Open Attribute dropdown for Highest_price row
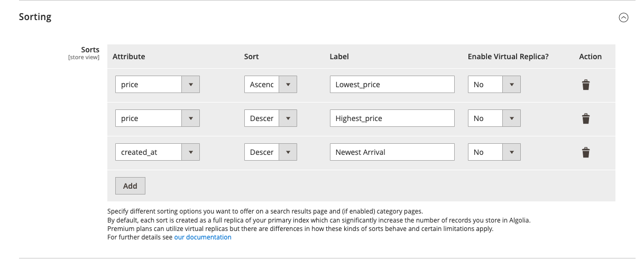644x259 pixels. (158, 118)
